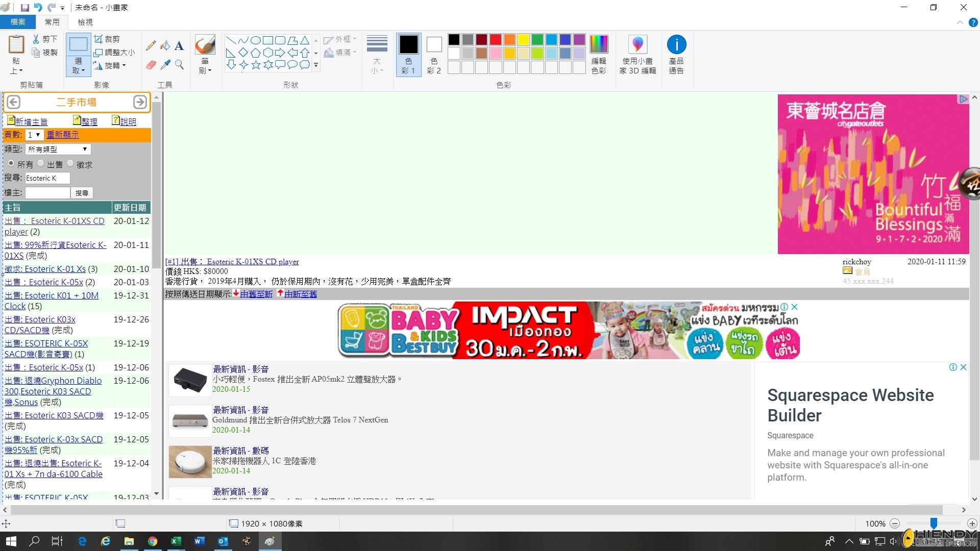Click the 重新顯示 link in the canvas

(63, 135)
